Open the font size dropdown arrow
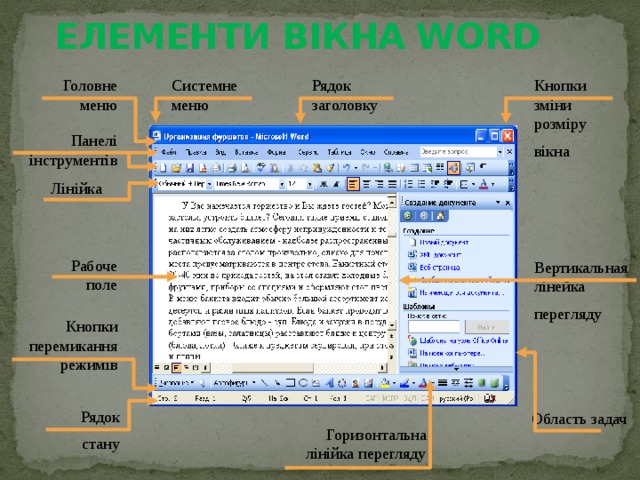The height and width of the screenshot is (480, 640). (310, 184)
